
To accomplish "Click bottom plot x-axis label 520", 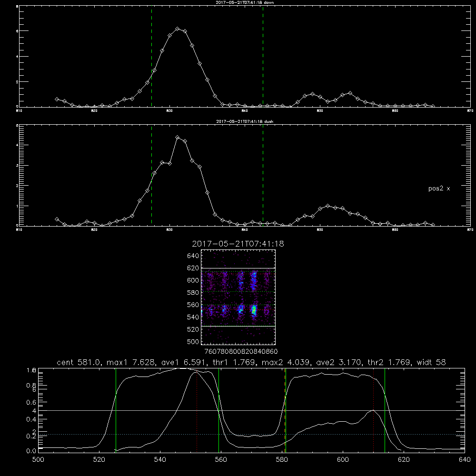I will point(99,460).
